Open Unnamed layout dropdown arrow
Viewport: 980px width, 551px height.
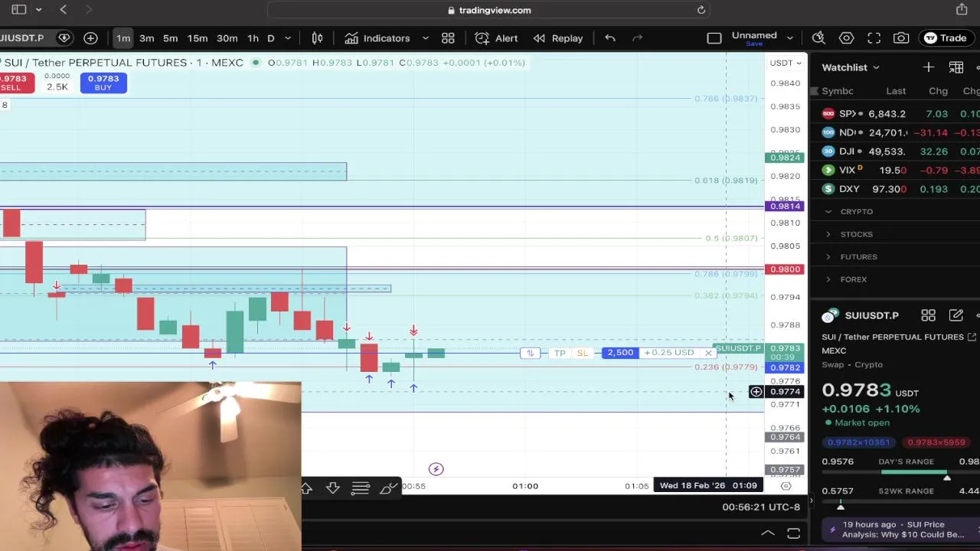[x=789, y=38]
